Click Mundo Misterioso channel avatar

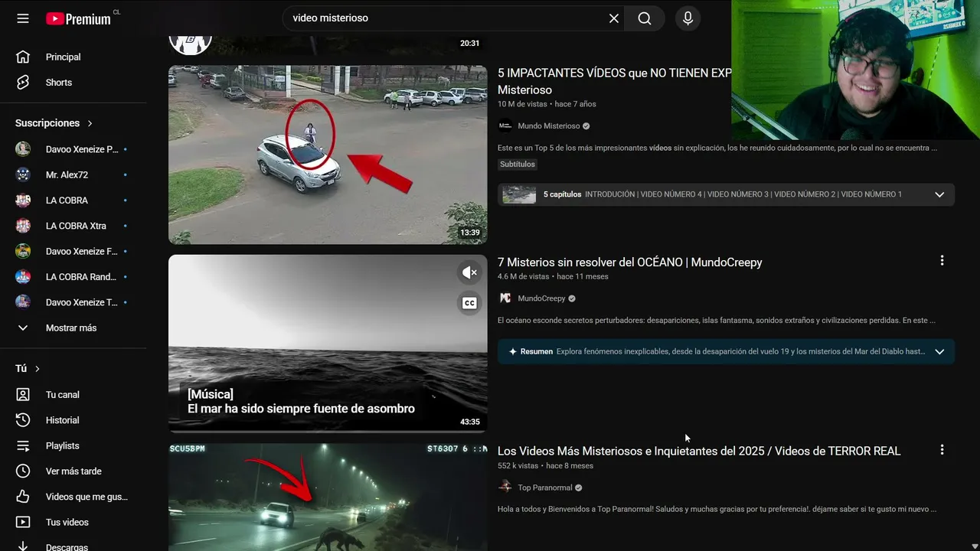[x=505, y=126]
